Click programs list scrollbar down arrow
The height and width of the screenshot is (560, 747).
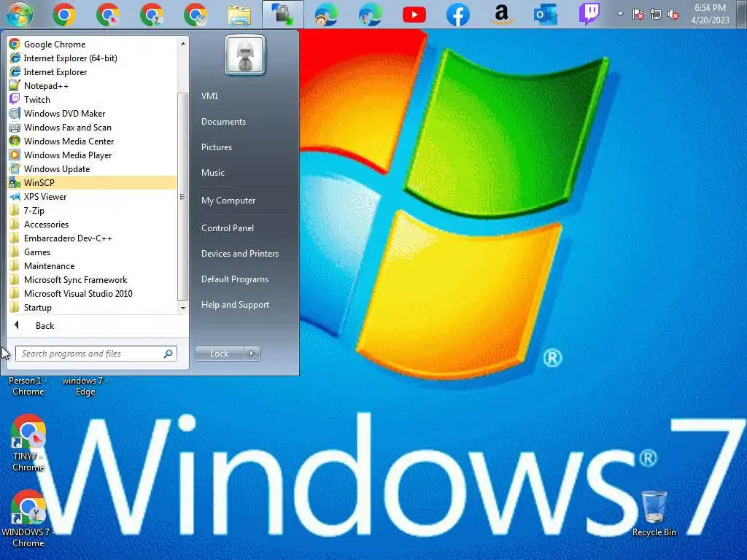point(183,308)
